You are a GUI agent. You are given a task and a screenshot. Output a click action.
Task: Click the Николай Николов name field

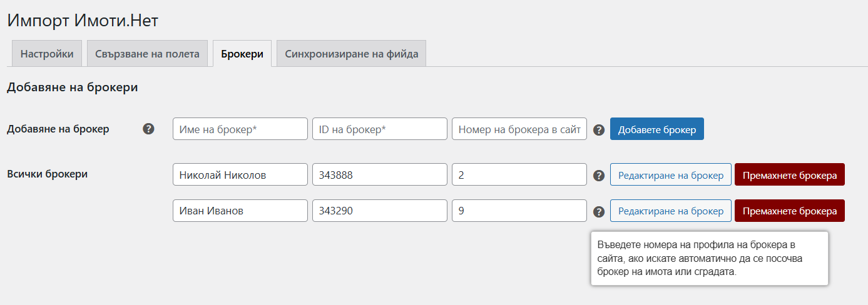click(240, 175)
